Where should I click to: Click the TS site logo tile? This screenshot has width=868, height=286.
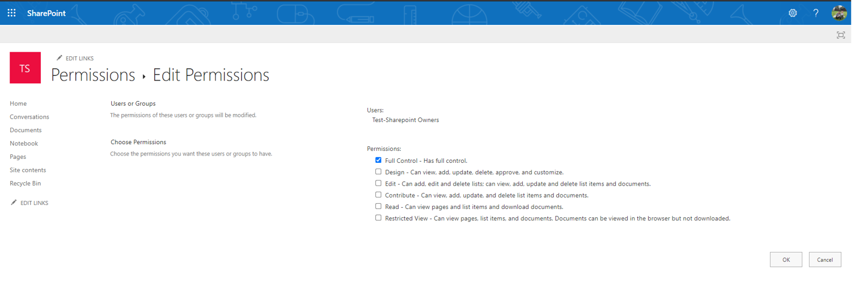(25, 68)
